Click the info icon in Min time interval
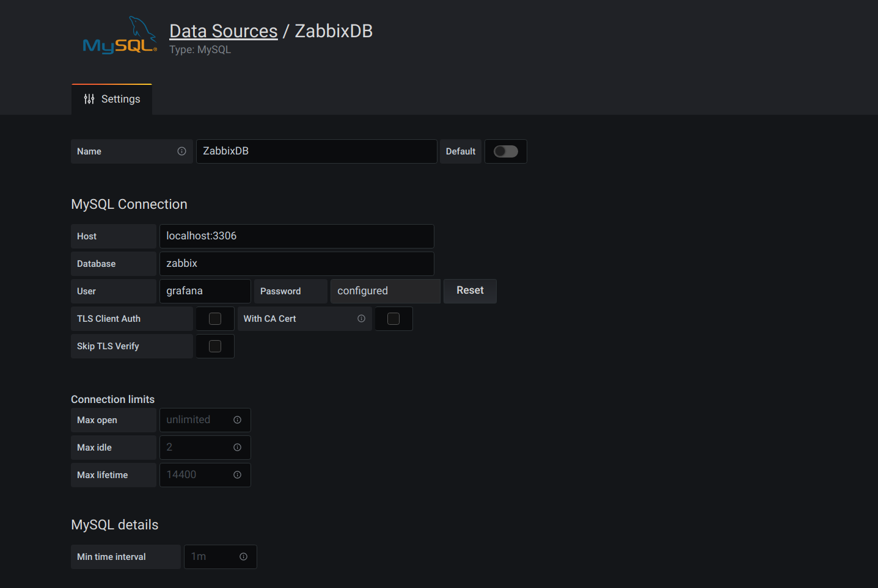 pyautogui.click(x=244, y=556)
